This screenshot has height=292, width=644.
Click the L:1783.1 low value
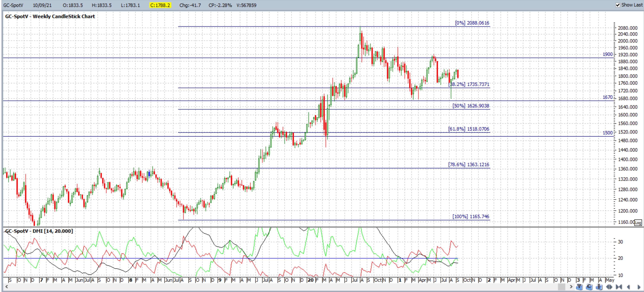[x=131, y=5]
